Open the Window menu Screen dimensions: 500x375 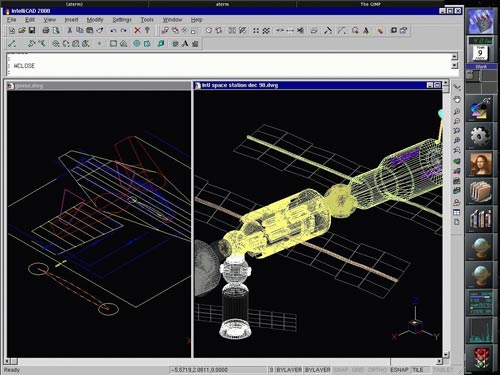(x=172, y=20)
